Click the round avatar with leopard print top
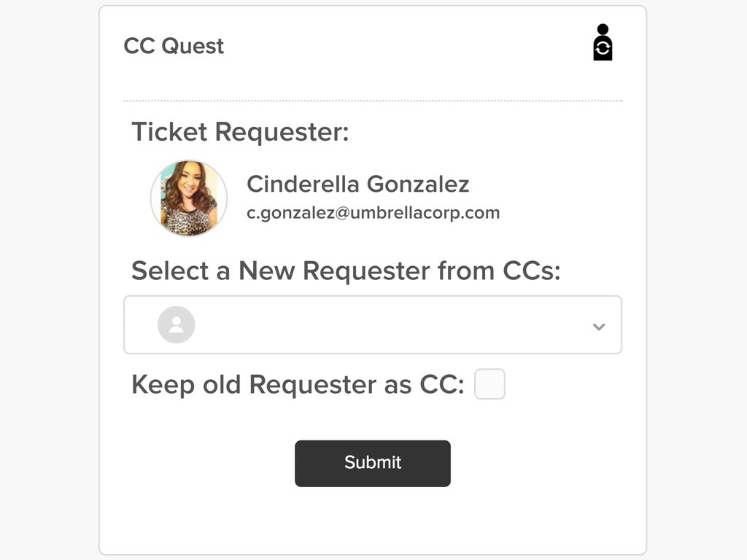Image resolution: width=747 pixels, height=560 pixels. click(x=189, y=198)
